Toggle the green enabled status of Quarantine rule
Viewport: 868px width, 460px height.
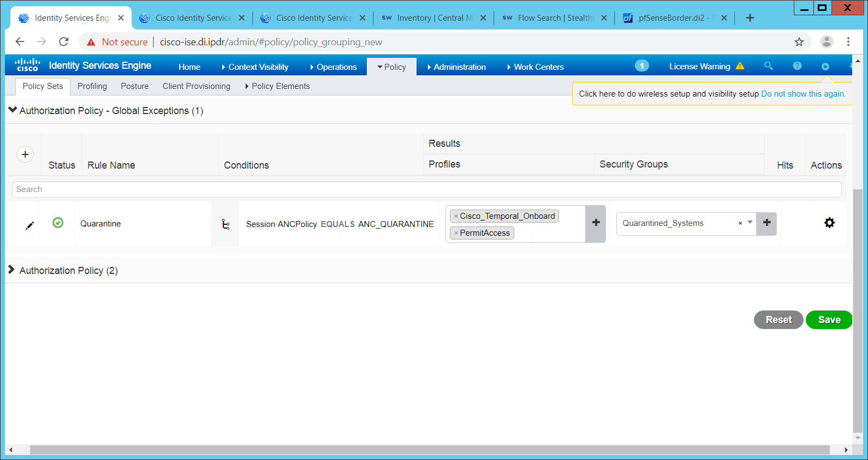[x=58, y=223]
